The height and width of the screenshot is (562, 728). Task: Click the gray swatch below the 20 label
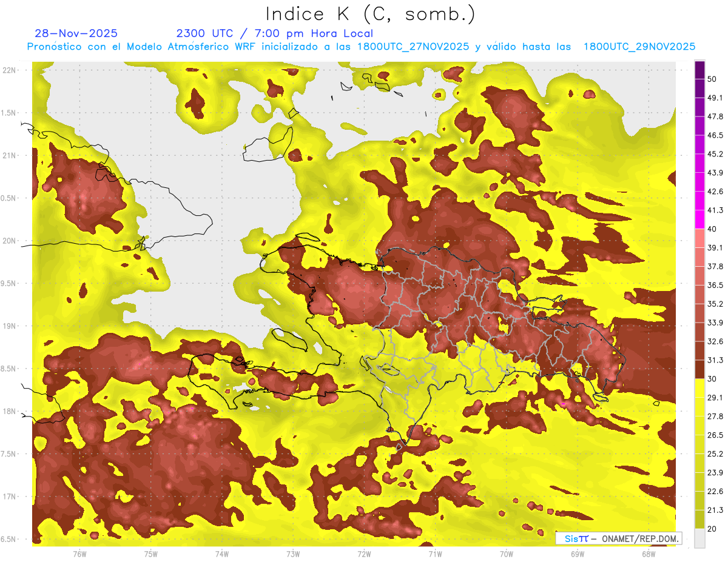[x=699, y=538]
